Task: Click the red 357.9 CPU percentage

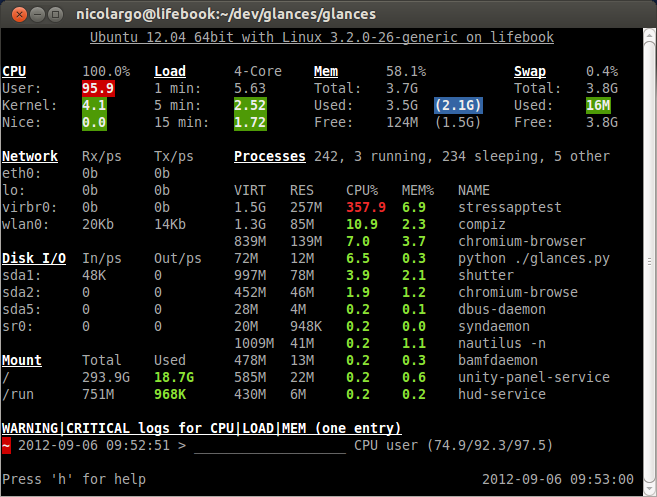Action: pos(366,207)
